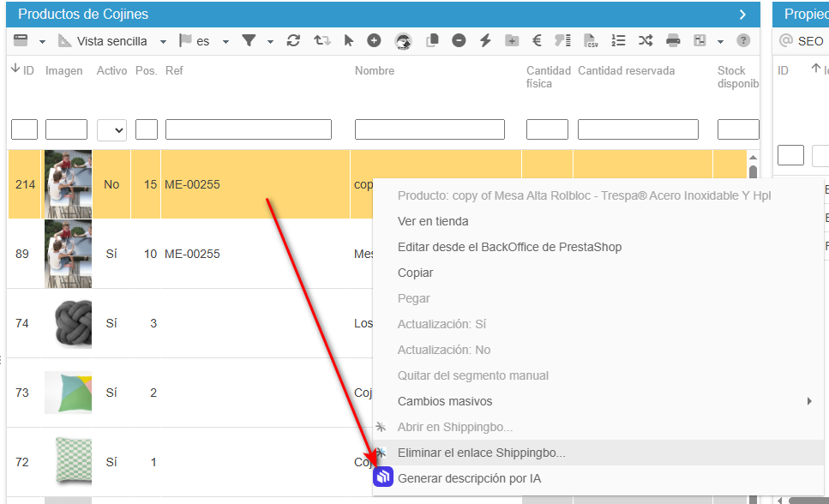This screenshot has height=504, width=829.
Task: Choose Ver en tienda from context menu
Action: coord(433,221)
